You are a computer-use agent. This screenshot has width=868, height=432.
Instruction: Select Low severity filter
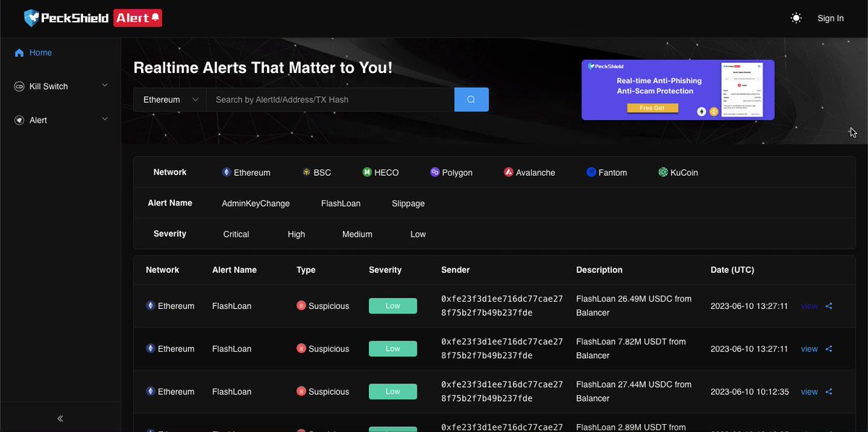click(418, 234)
